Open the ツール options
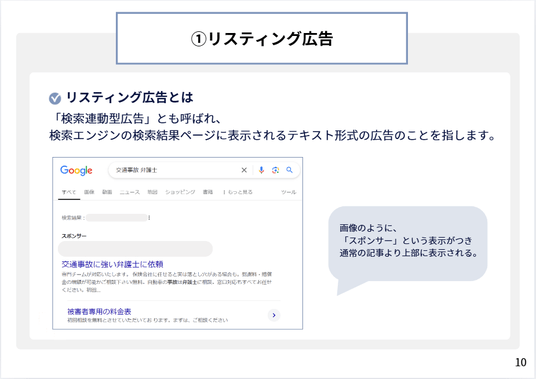Screen dimensions: 536x379 tap(289, 192)
